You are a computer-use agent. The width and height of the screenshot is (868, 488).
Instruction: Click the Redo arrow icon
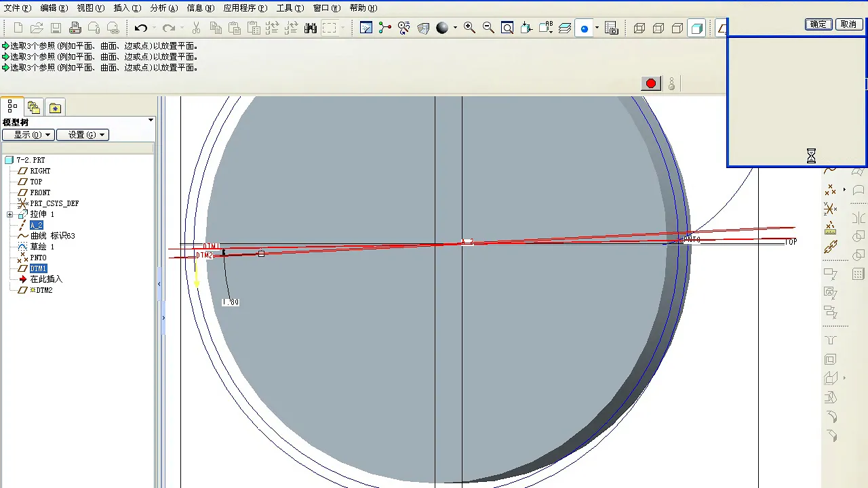pos(168,28)
